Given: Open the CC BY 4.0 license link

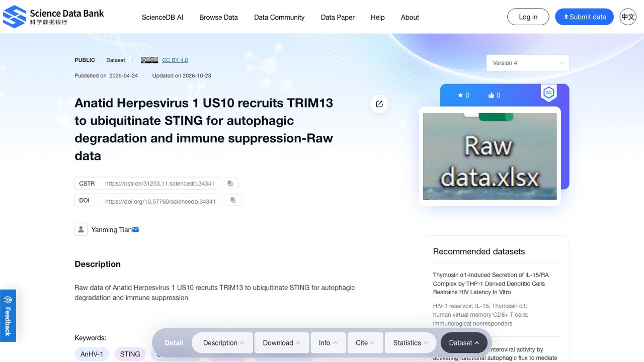Looking at the screenshot, I should [x=175, y=60].
